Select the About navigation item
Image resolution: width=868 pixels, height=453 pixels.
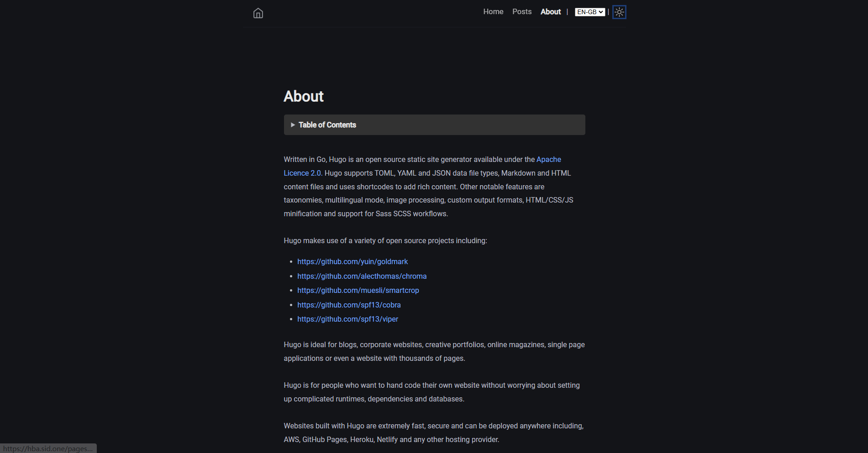coord(551,12)
